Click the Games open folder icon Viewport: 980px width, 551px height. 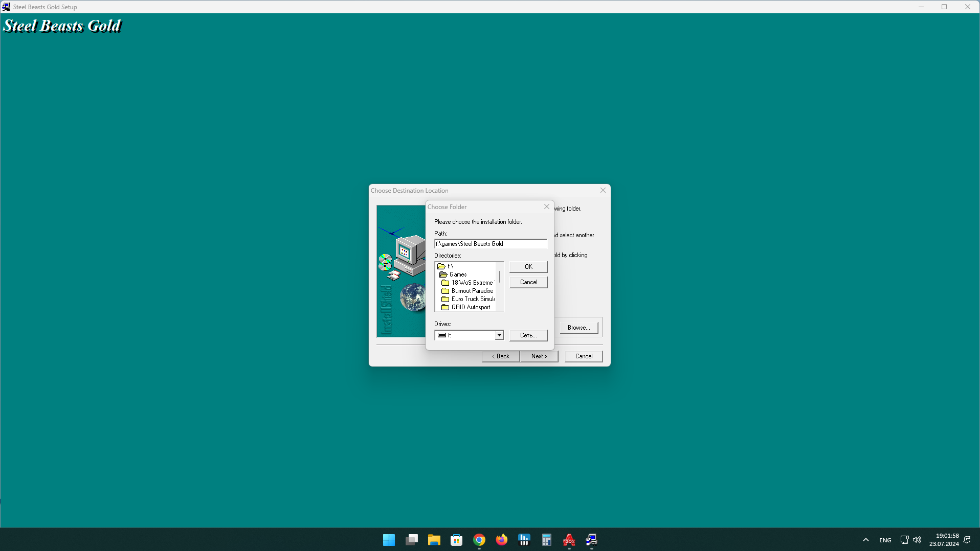[443, 274]
